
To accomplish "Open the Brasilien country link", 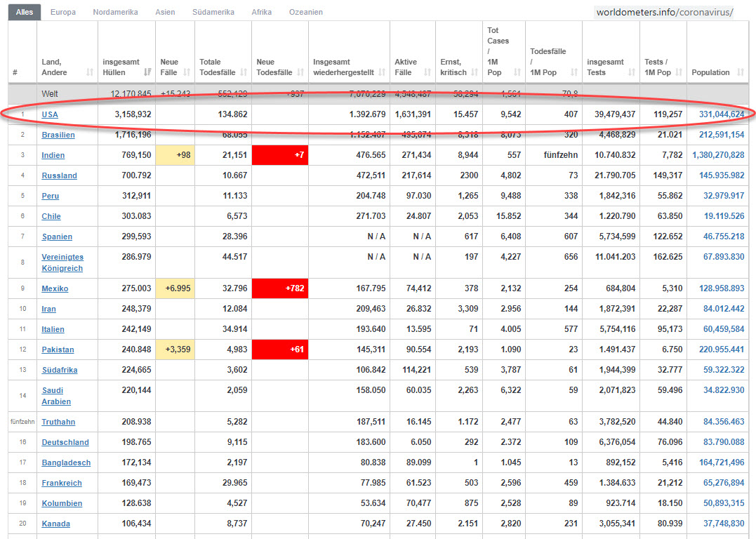I will click(58, 135).
